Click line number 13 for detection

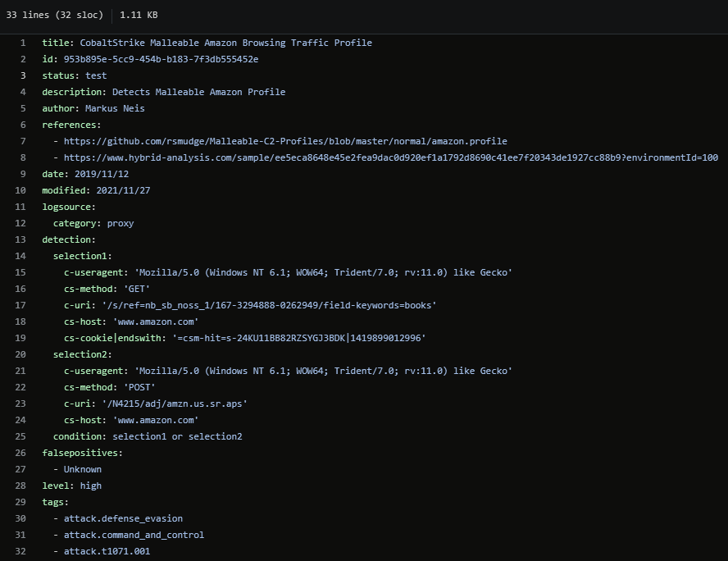20,239
